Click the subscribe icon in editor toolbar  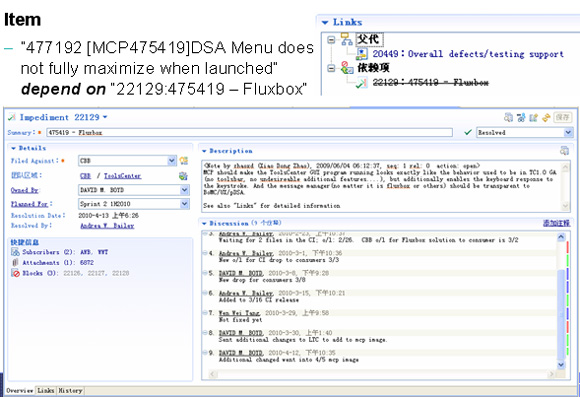pos(521,117)
